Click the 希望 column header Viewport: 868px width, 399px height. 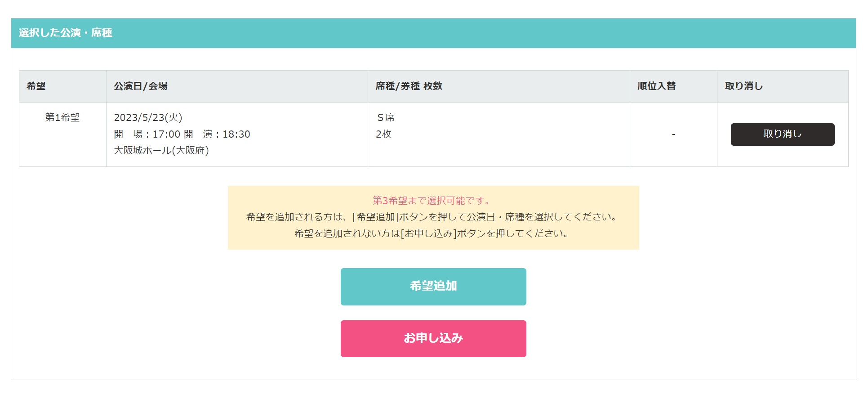coord(36,86)
